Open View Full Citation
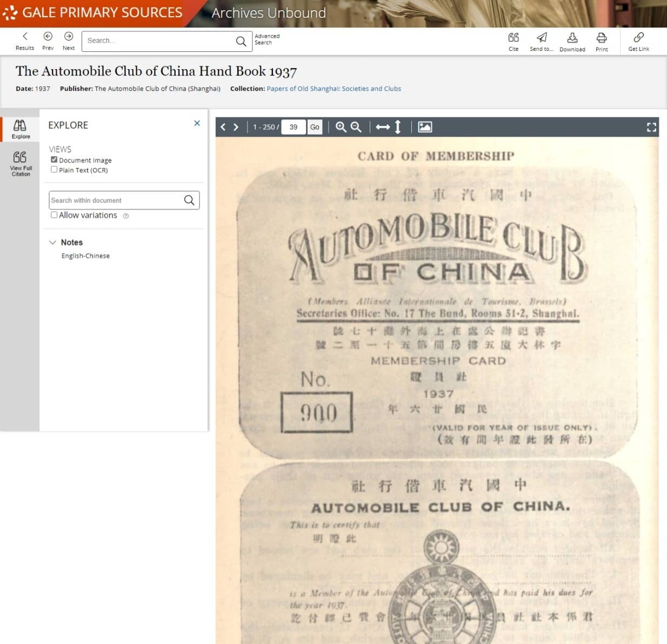Viewport: 667px width, 644px height. click(x=21, y=164)
